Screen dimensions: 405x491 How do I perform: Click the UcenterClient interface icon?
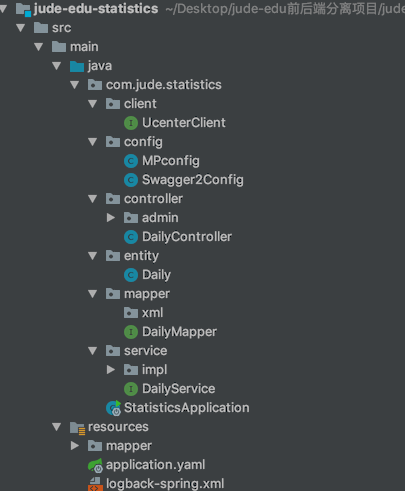(131, 123)
